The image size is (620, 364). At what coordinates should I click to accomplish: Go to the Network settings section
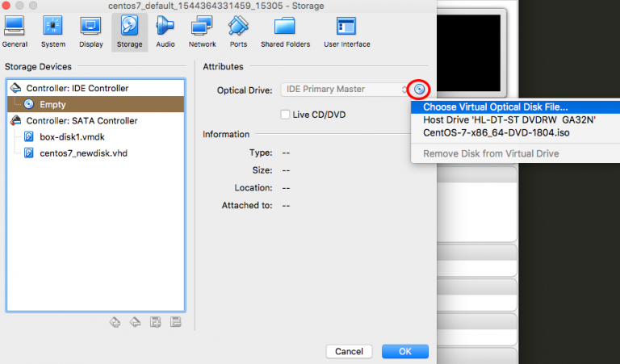point(202,31)
